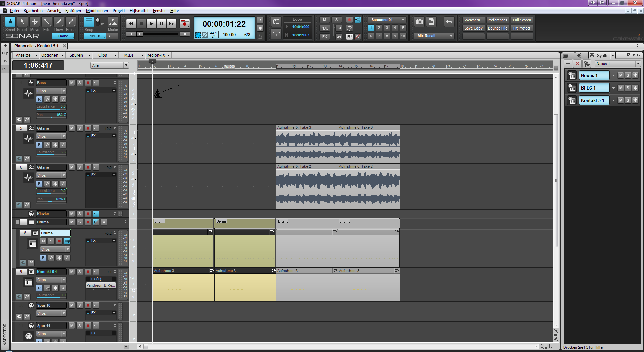Solo the Kontakt 5 1 track
644x352 pixels.
click(80, 272)
